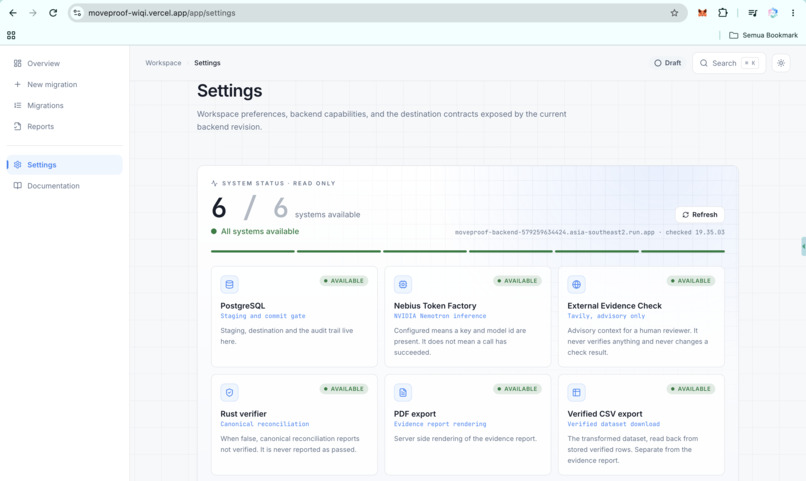Click the Reports document icon

point(17,126)
